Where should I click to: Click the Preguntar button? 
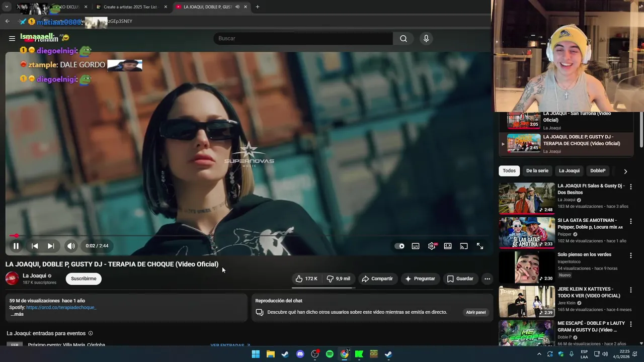coord(420,279)
